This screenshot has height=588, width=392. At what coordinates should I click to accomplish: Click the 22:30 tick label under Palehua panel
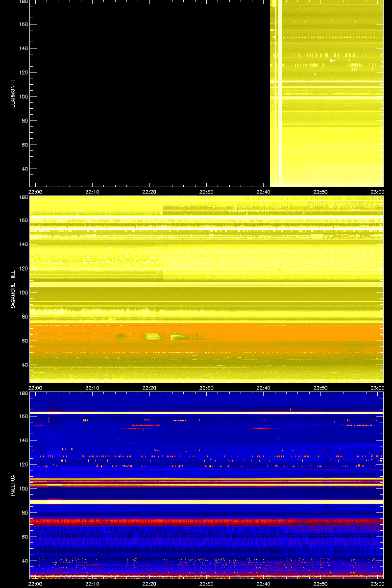click(x=206, y=584)
